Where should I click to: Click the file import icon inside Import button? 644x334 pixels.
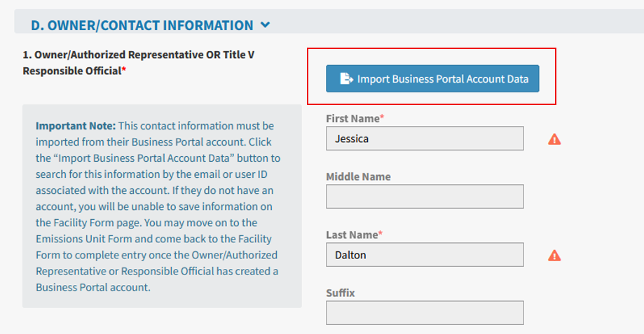tap(346, 78)
